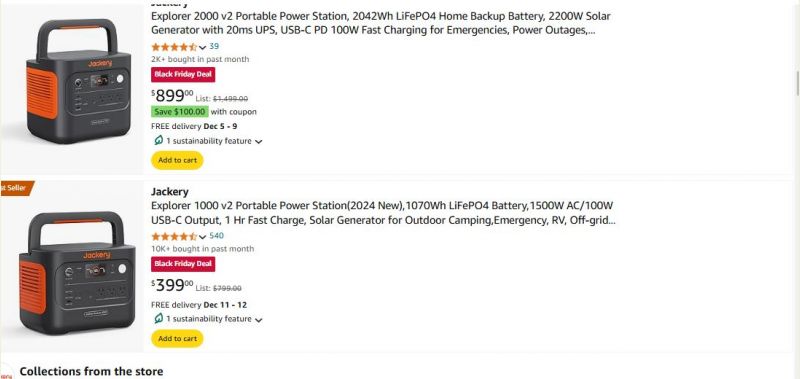The image size is (800, 379).
Task: Click the star rating of Explorer 2000 v2
Action: coord(174,47)
